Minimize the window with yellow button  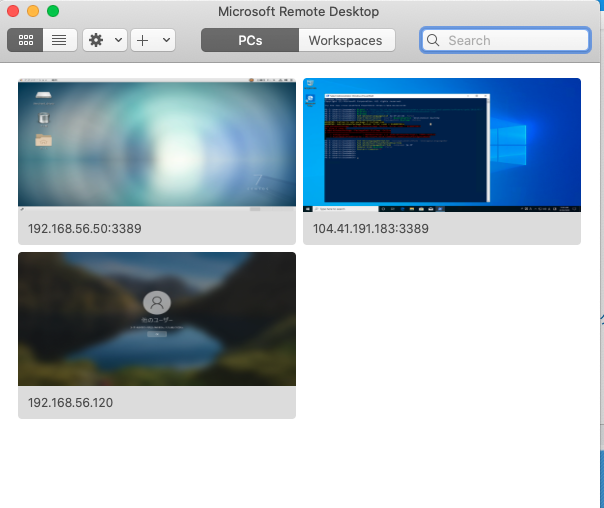coord(33,11)
